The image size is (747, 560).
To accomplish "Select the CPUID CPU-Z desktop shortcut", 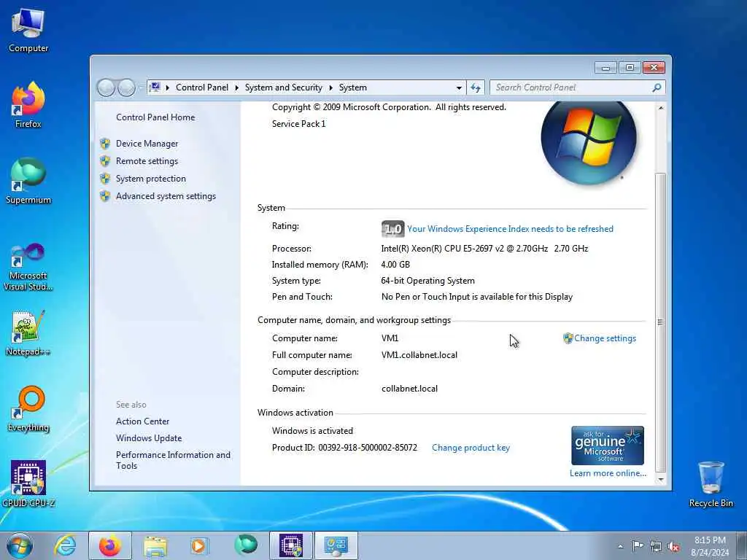I will (28, 484).
